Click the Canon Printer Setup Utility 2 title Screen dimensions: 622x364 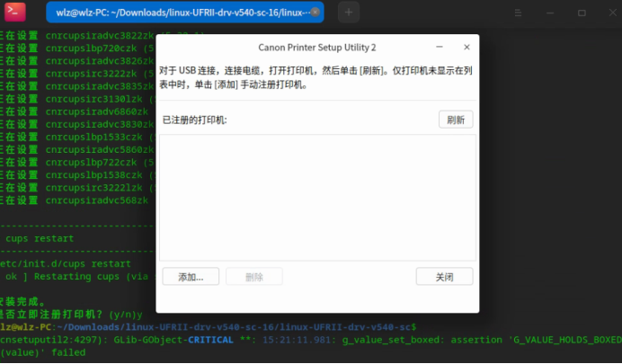317,47
